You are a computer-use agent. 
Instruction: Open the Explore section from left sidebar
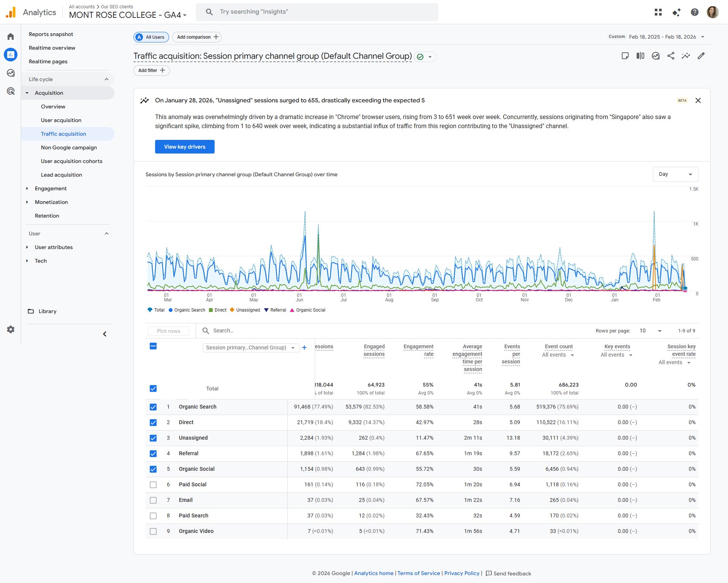pyautogui.click(x=11, y=72)
